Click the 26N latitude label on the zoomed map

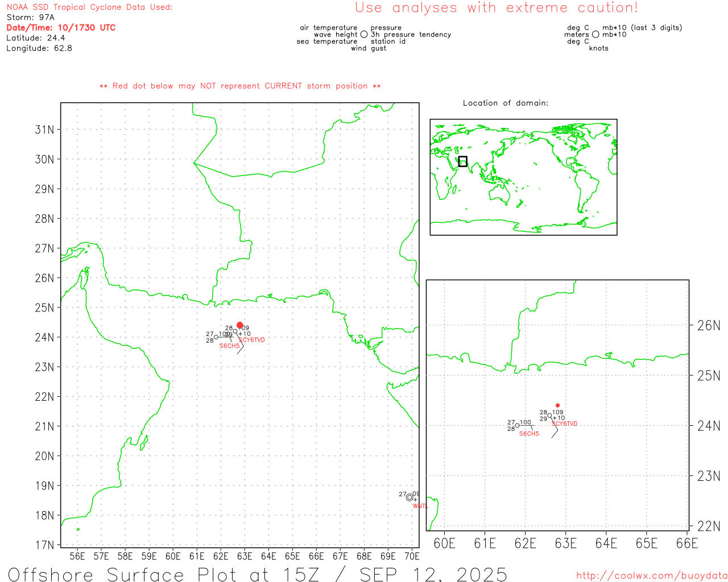click(x=709, y=326)
